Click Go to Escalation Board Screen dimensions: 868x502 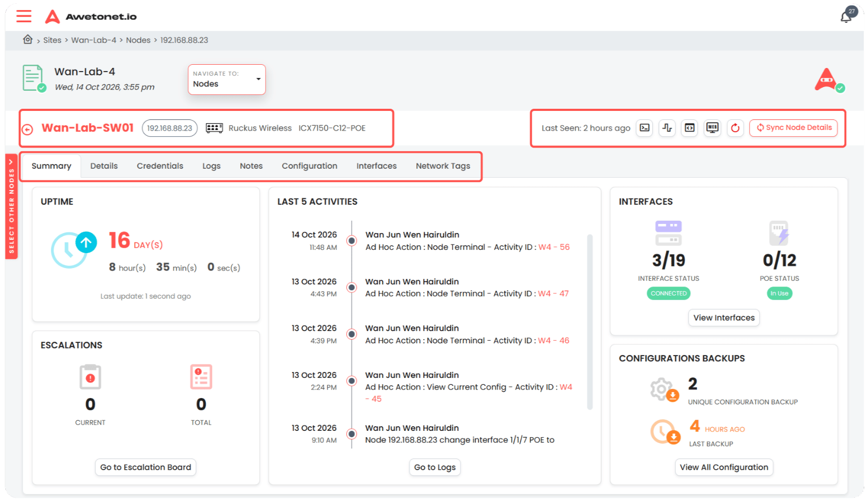(x=146, y=467)
